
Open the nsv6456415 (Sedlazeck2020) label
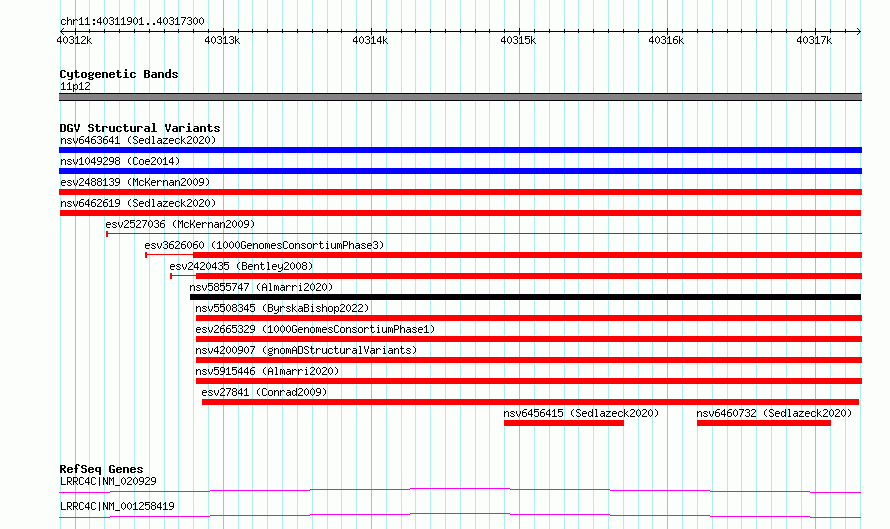click(x=581, y=413)
